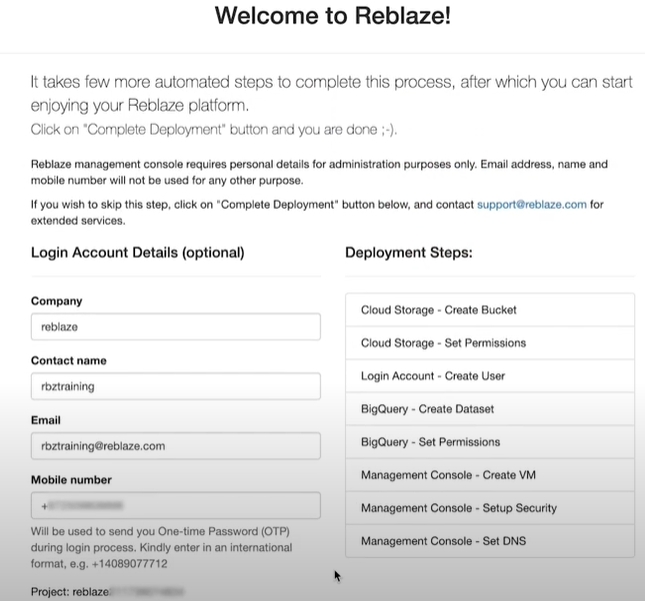Click the Mobile number input field
Screen dimensions: 645x601
pos(175,505)
